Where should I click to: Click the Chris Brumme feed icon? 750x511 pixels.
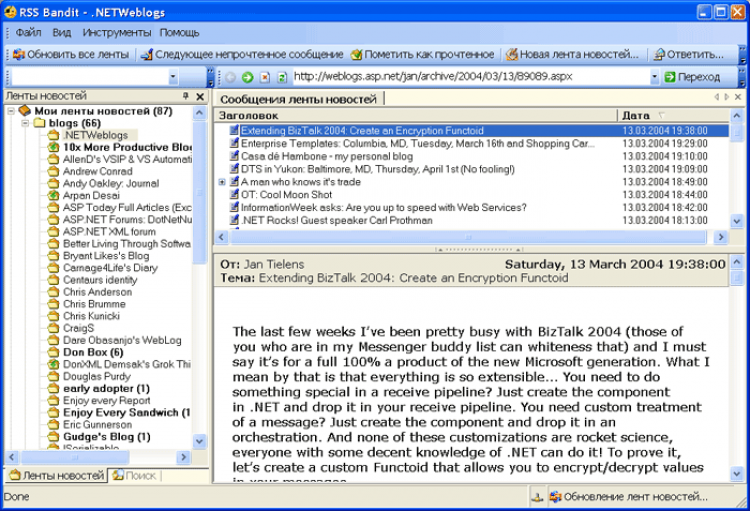(x=54, y=304)
